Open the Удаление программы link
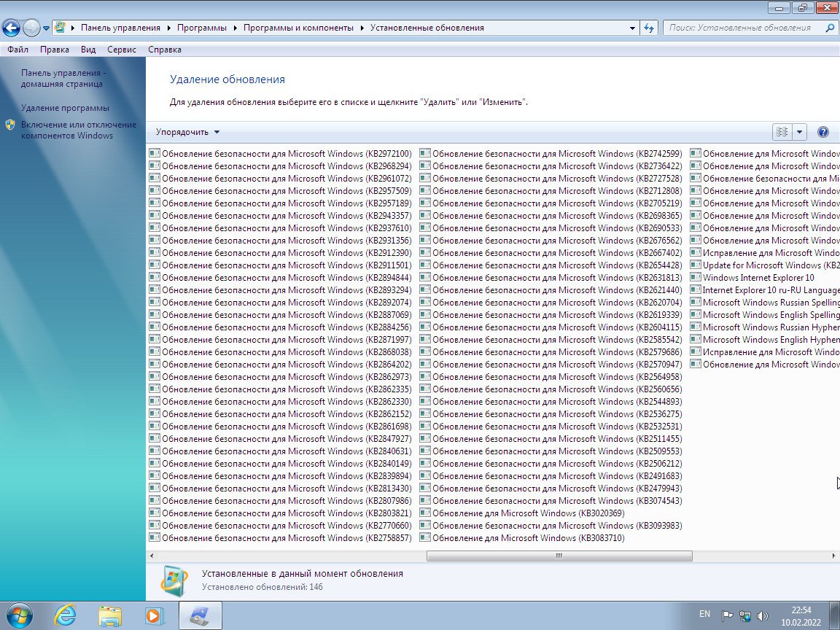The width and height of the screenshot is (840, 630). (x=66, y=108)
